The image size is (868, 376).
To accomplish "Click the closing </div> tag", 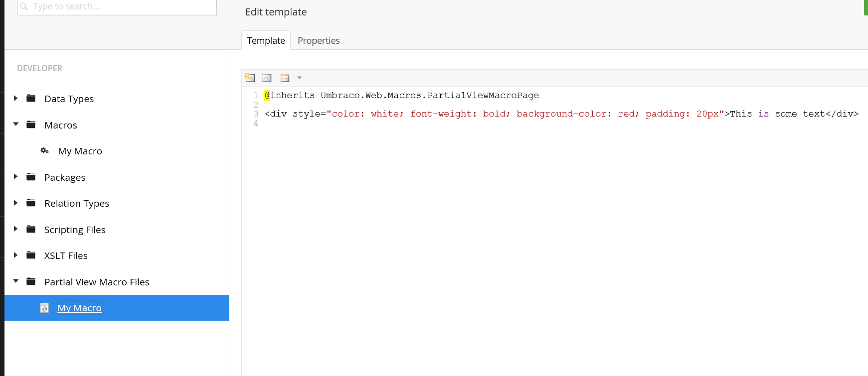I will pos(842,114).
